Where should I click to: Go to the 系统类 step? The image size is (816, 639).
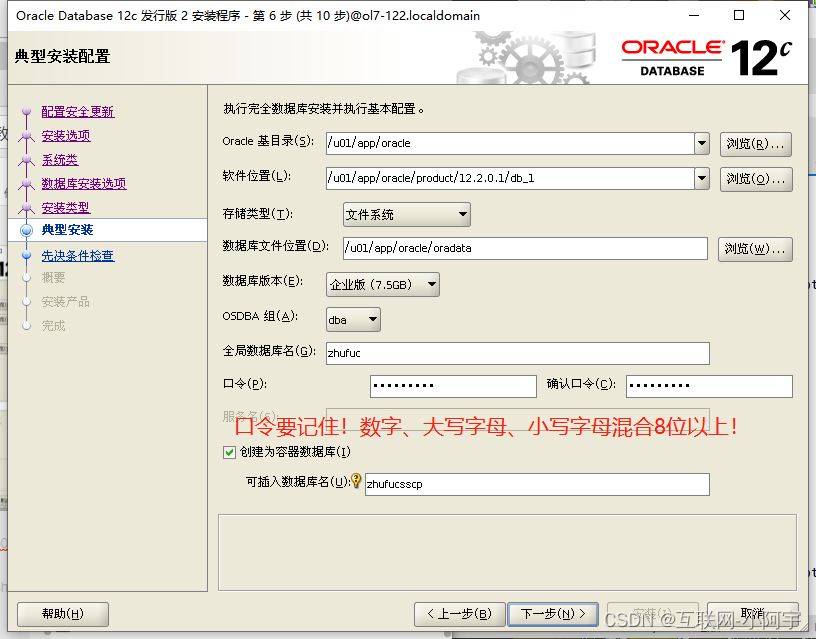click(x=60, y=160)
